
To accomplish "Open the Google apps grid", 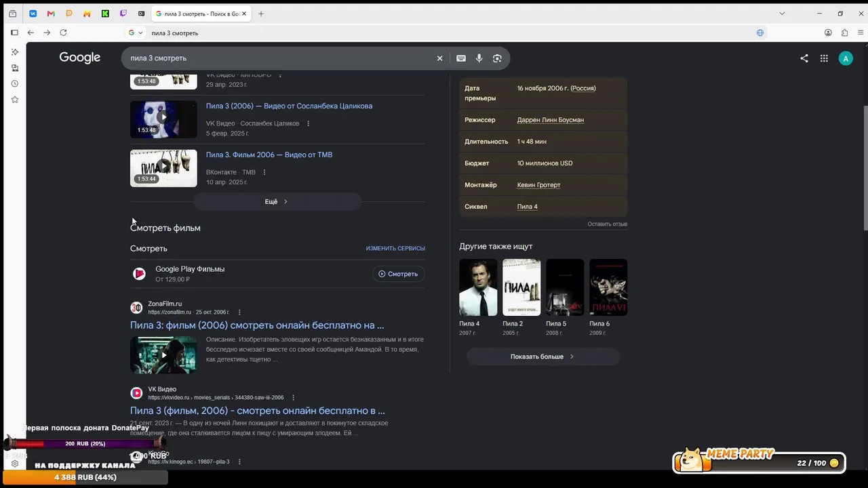I will coord(824,58).
